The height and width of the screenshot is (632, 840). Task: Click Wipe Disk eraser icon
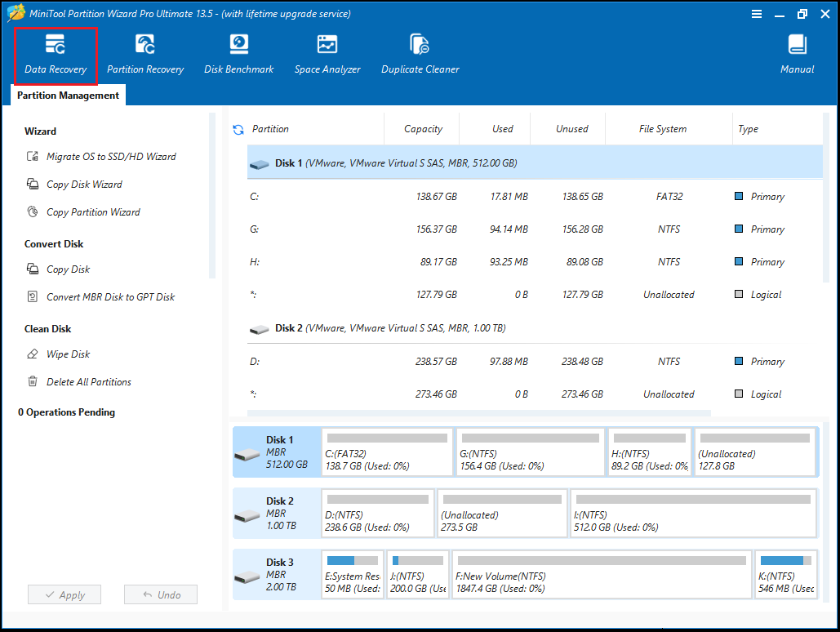(33, 354)
